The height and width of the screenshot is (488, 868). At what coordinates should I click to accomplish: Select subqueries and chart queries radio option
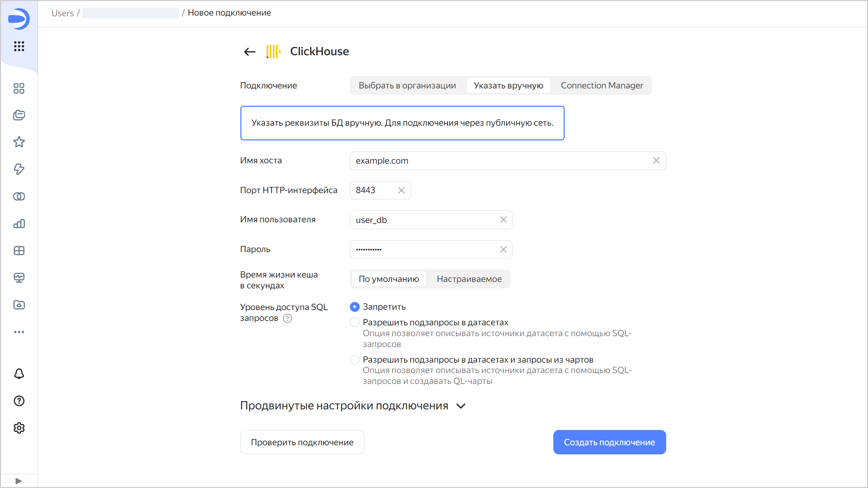(x=355, y=360)
